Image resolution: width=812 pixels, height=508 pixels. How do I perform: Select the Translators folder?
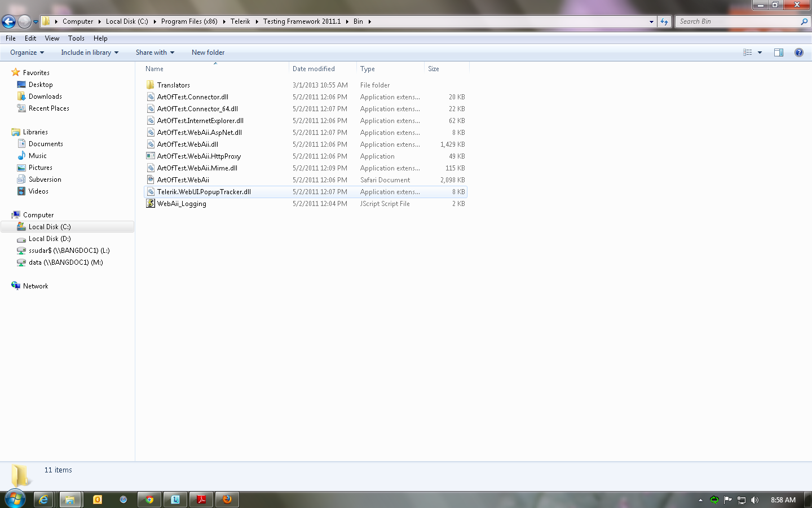click(x=173, y=85)
